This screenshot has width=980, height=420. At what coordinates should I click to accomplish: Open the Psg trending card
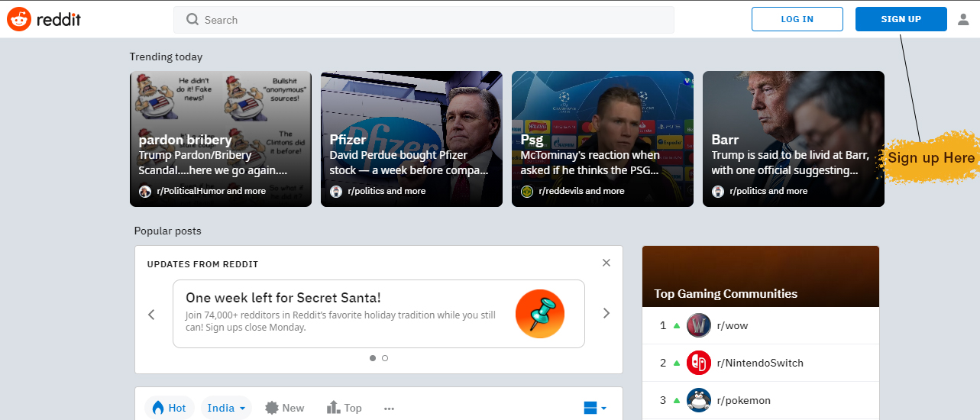click(x=603, y=139)
